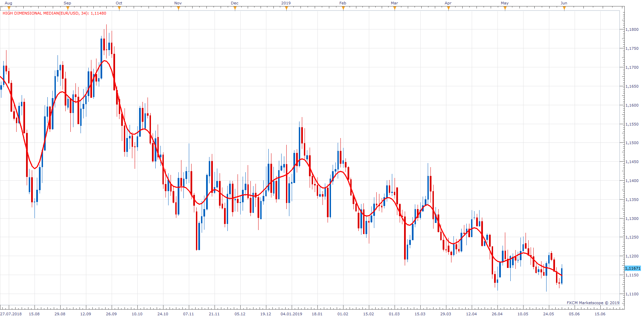The height and width of the screenshot is (318, 644).
Task: Click the 1,1350 price axis label
Action: tap(632, 200)
